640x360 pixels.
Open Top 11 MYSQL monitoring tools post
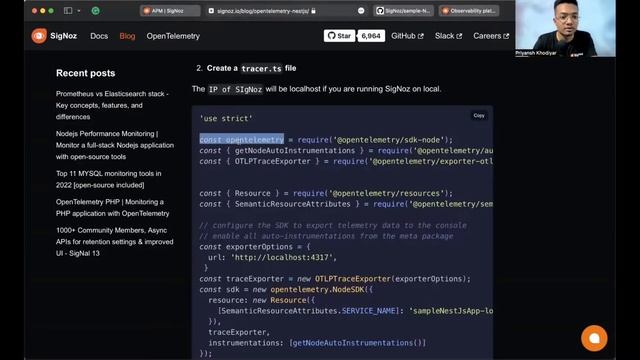pyautogui.click(x=109, y=179)
